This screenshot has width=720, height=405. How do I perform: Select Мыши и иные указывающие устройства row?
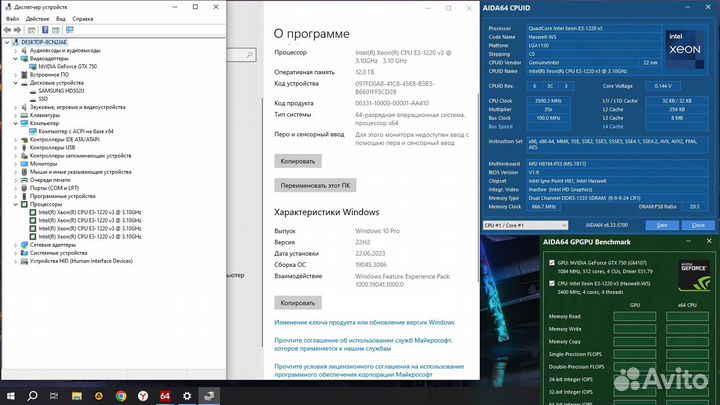(x=80, y=172)
